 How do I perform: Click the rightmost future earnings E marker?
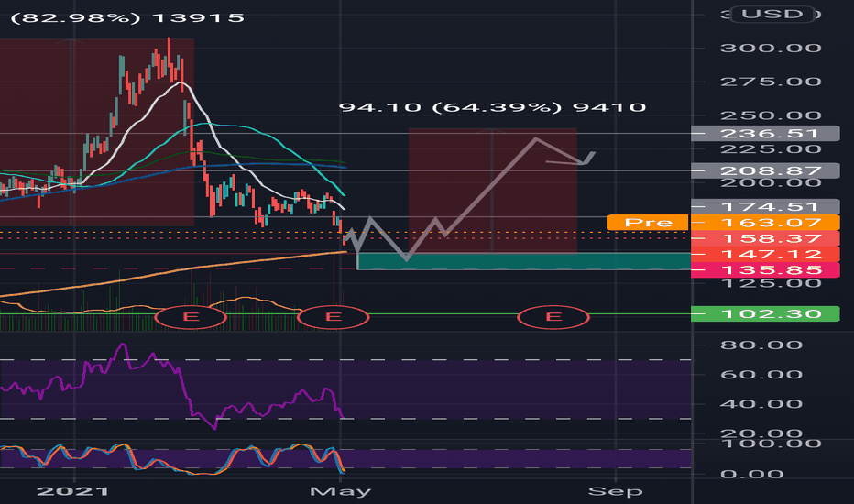[553, 317]
